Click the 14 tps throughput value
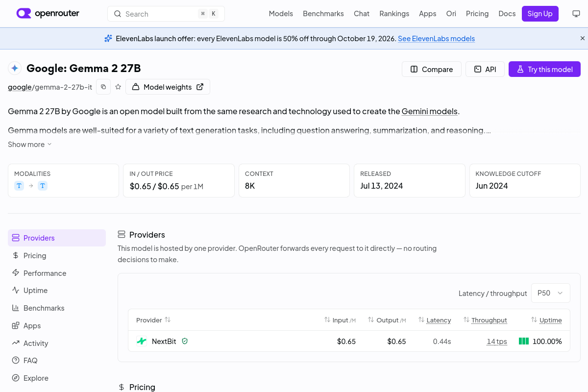This screenshot has width=588, height=392. click(x=497, y=342)
